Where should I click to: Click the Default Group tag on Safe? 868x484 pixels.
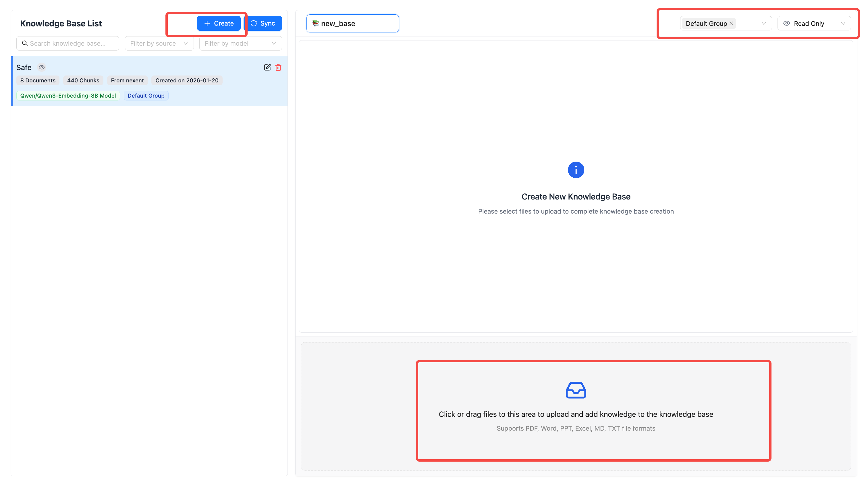pos(146,96)
